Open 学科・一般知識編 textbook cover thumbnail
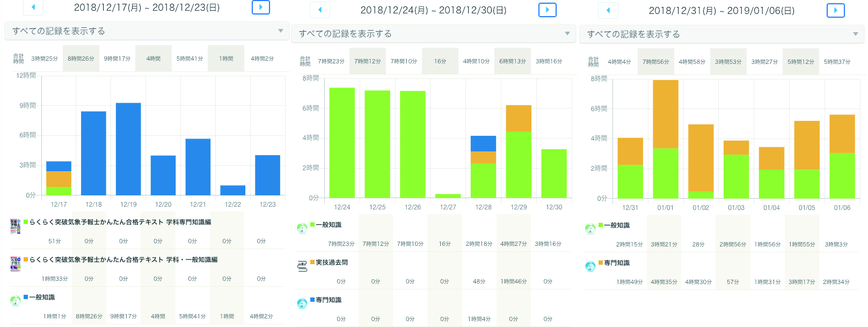 15,264
